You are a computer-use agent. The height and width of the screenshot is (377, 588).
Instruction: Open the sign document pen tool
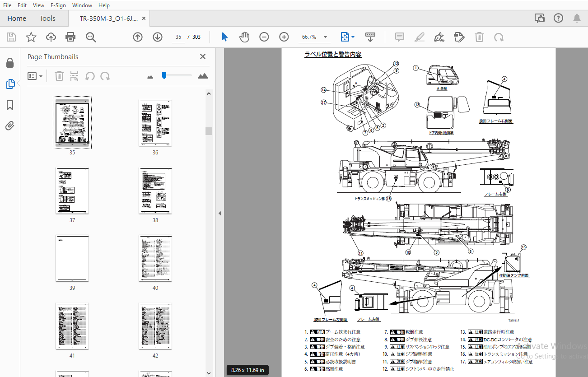(439, 37)
